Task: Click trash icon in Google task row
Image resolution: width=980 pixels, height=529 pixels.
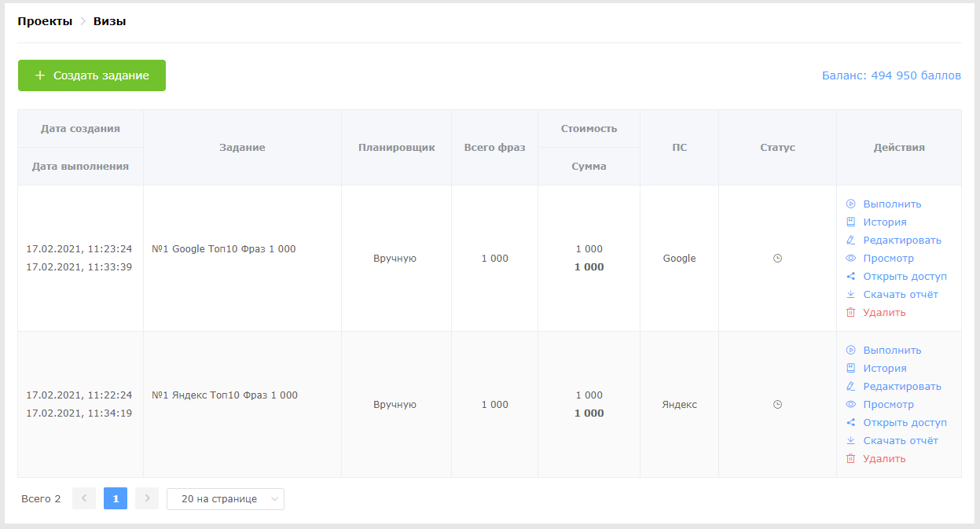Action: 850,312
